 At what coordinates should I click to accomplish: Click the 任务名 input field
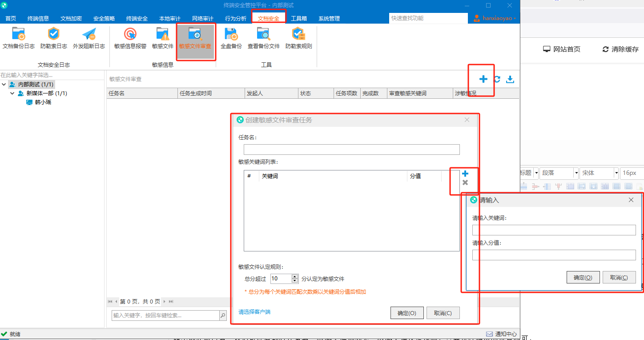tap(352, 150)
